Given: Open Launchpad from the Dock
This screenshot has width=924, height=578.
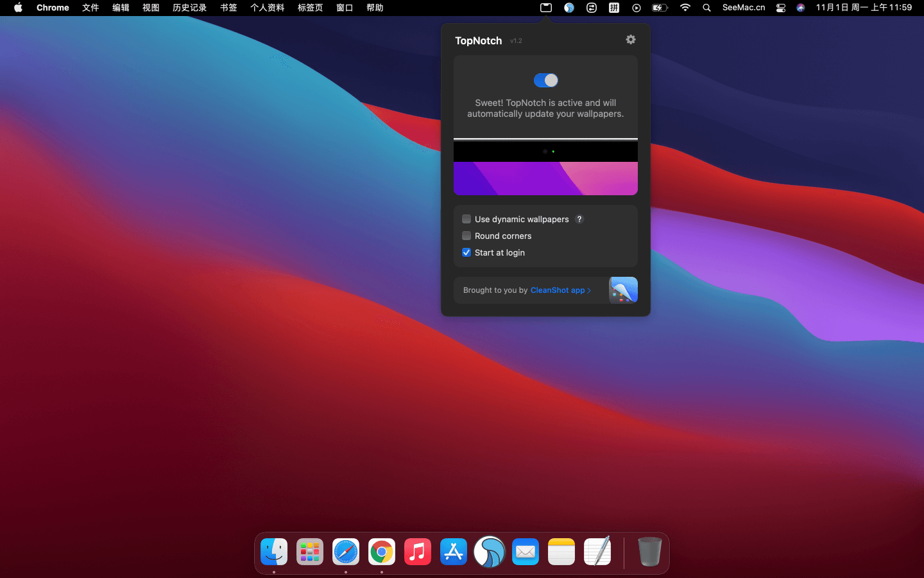Looking at the screenshot, I should pos(310,552).
